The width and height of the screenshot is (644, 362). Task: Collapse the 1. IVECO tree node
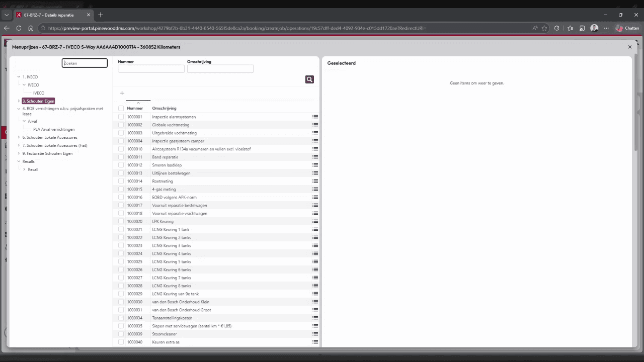19,77
